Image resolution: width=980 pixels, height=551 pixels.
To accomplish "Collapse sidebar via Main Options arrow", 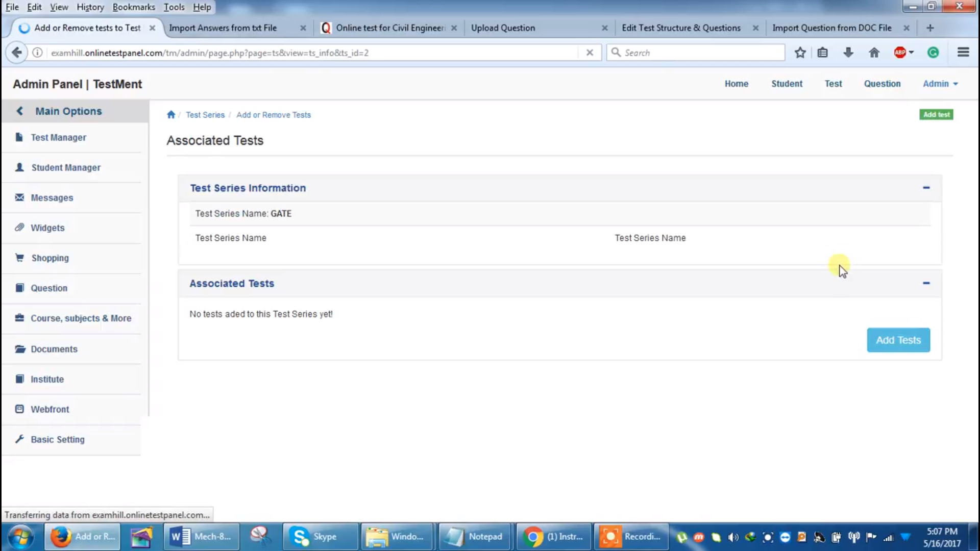I will [x=20, y=111].
